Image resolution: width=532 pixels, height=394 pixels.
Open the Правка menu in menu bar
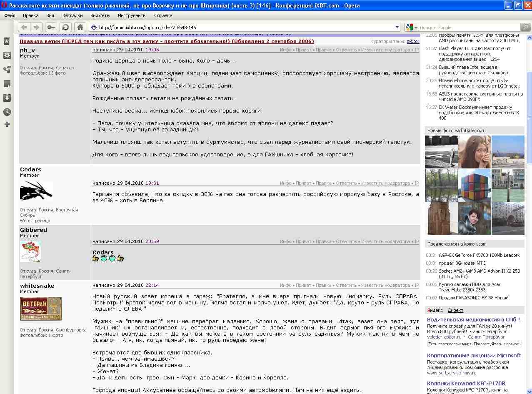(31, 15)
